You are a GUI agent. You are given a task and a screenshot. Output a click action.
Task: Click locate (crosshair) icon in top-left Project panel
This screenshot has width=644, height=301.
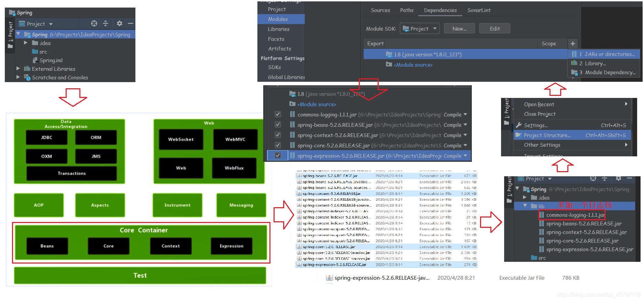94,23
